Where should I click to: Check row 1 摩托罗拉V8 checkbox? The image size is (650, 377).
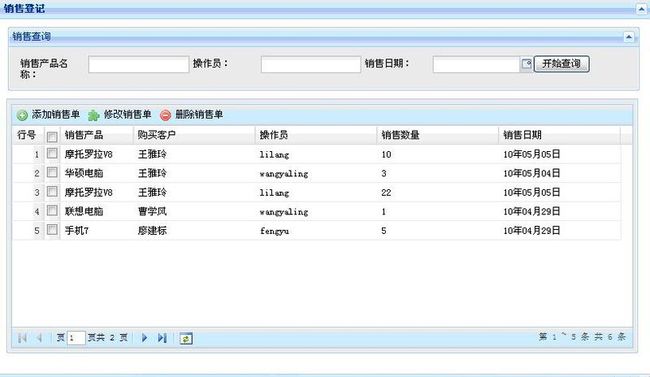[52, 153]
